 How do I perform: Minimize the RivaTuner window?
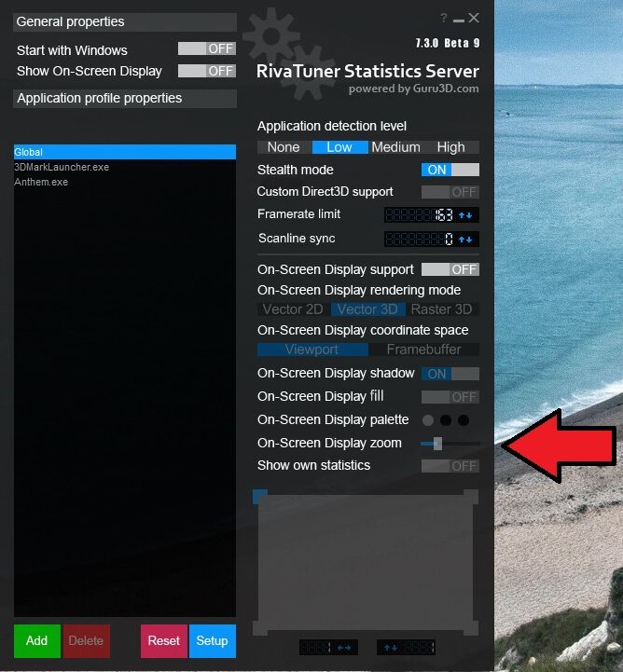[458, 20]
